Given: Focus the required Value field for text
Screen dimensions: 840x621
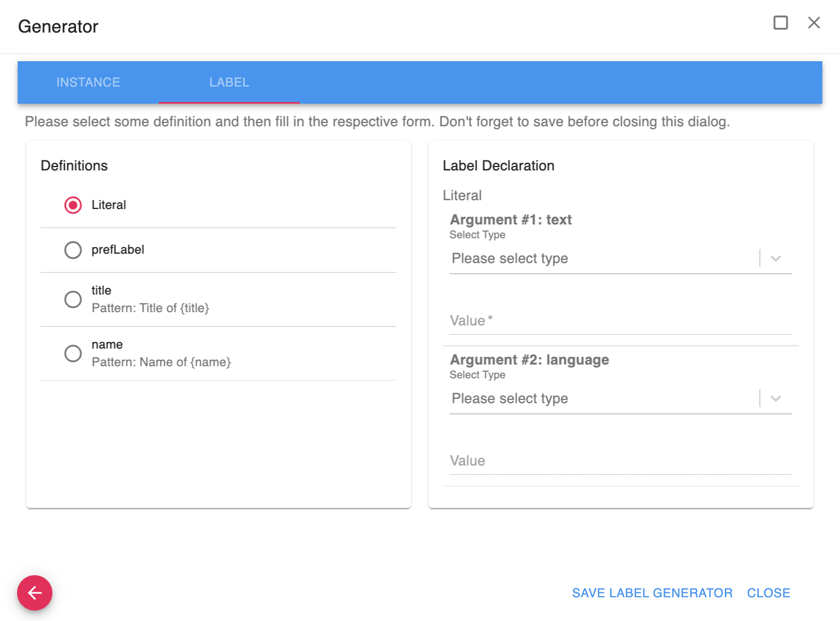Looking at the screenshot, I should coord(620,321).
